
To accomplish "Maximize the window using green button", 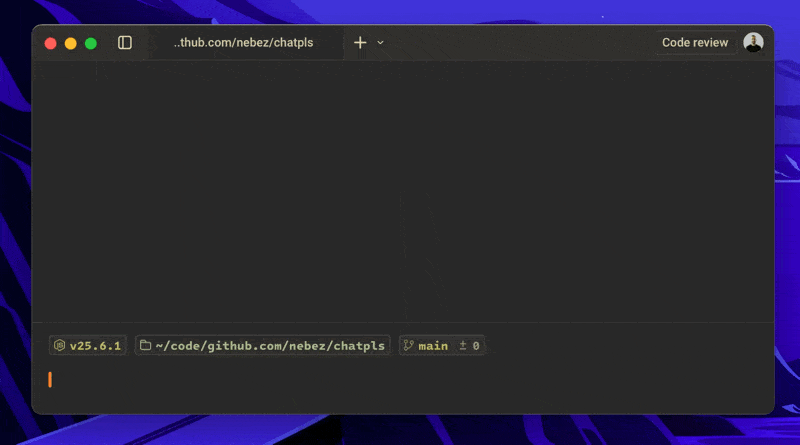I will 91,43.
